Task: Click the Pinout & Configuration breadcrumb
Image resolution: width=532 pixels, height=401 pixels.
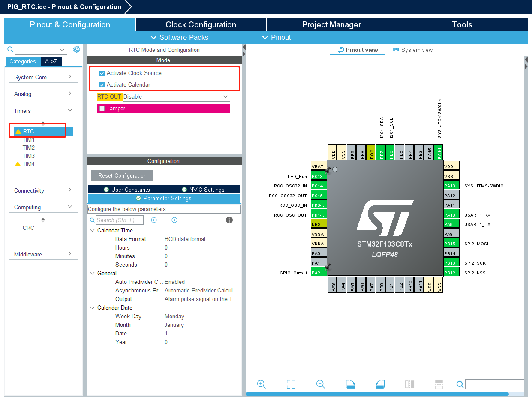Action: point(64,7)
